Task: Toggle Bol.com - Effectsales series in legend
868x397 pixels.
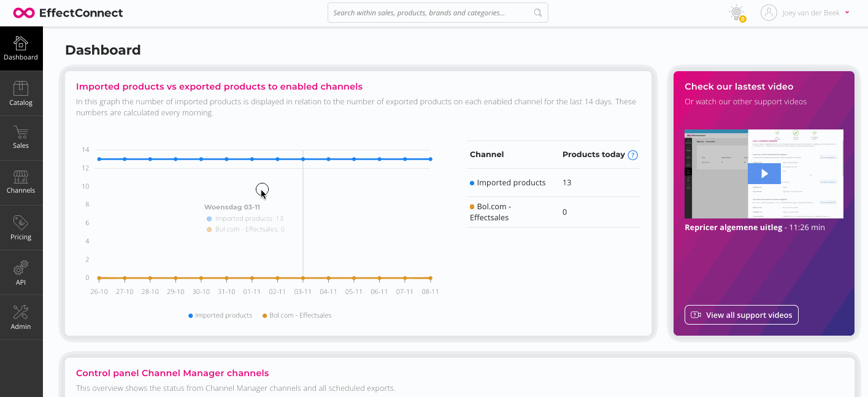Action: click(x=297, y=315)
